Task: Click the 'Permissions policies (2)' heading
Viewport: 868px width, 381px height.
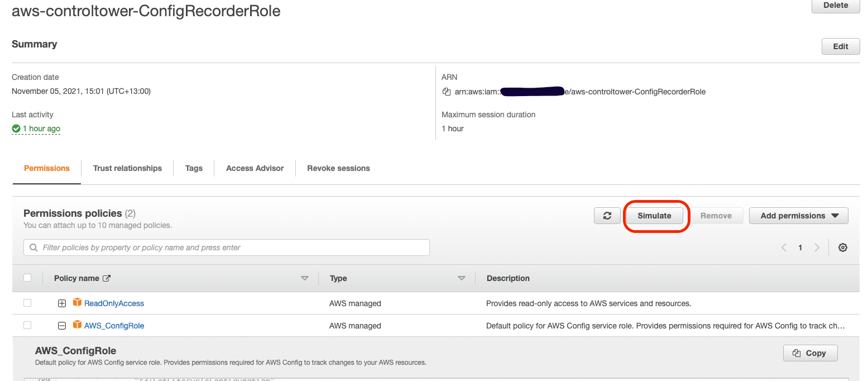Action: click(79, 213)
